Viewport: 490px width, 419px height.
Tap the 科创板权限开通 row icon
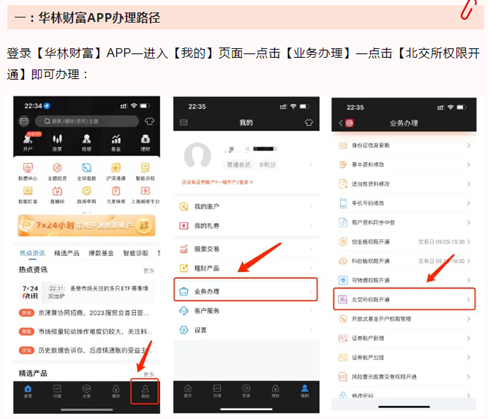[343, 261]
